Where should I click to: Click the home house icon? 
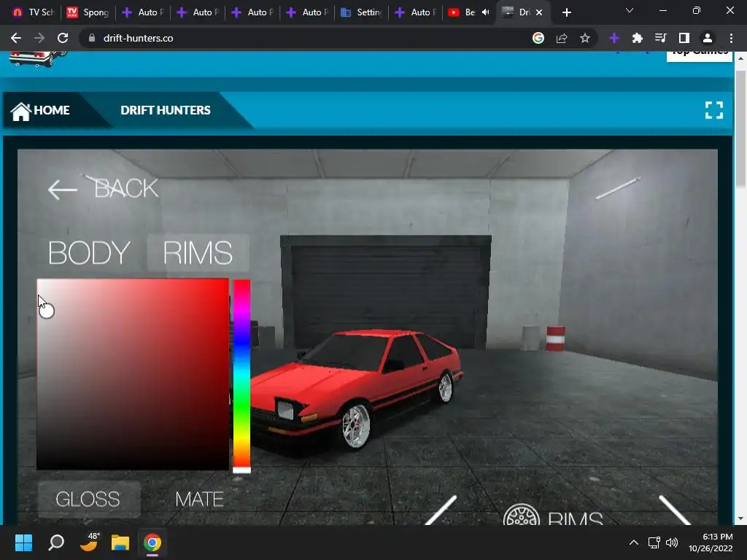point(20,112)
